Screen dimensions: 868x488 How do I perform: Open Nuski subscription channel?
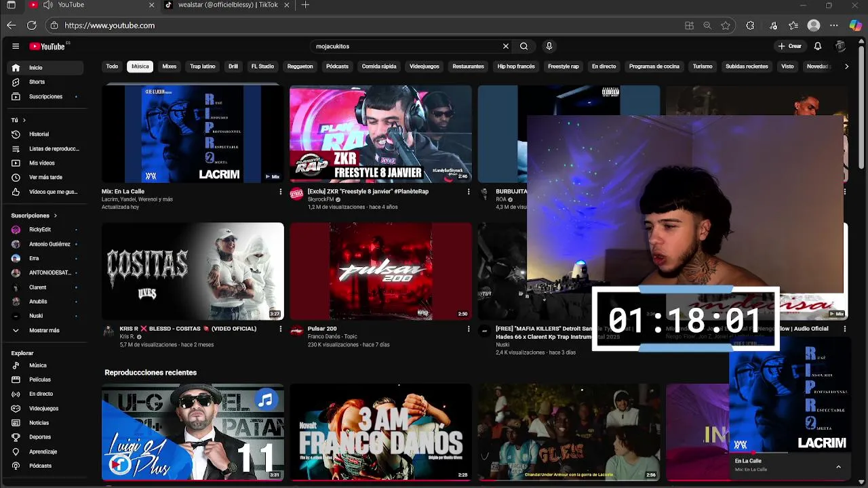click(x=45, y=316)
